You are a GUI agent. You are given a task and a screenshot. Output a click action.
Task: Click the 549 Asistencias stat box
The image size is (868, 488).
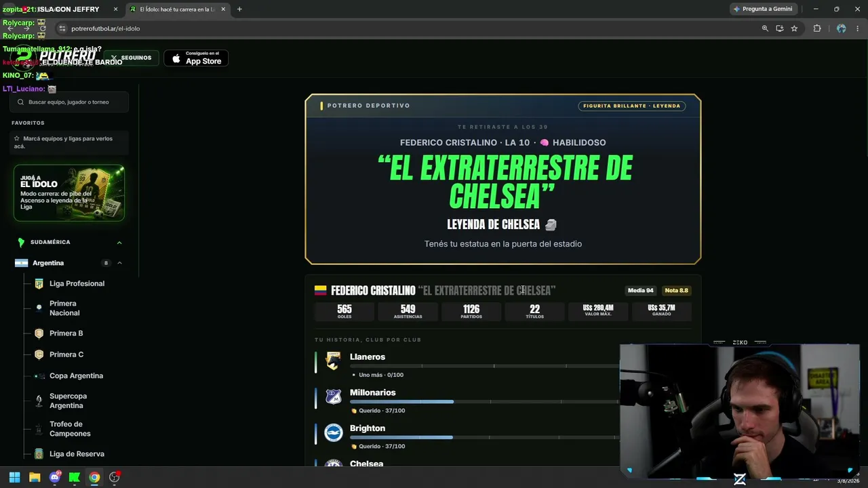(x=408, y=311)
